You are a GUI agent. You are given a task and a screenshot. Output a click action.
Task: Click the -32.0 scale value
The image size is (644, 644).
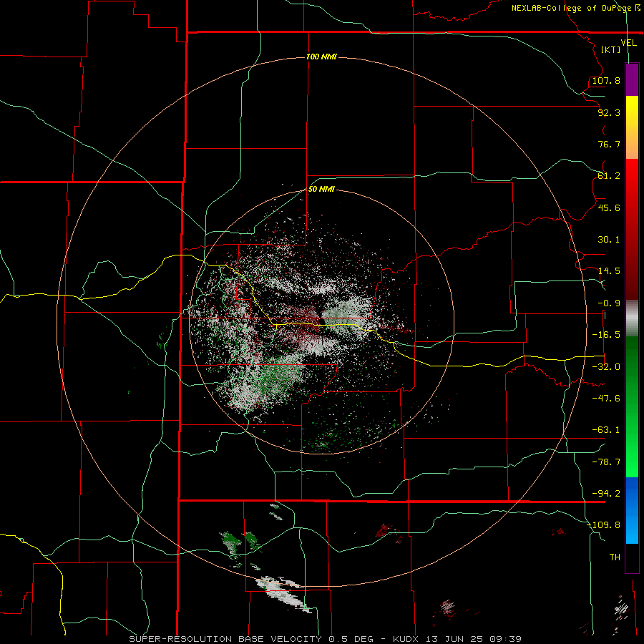click(x=606, y=367)
